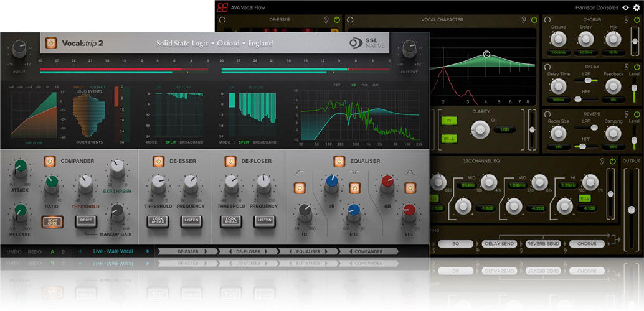This screenshot has width=644, height=311.
Task: Select preset slot B
Action: point(63,251)
